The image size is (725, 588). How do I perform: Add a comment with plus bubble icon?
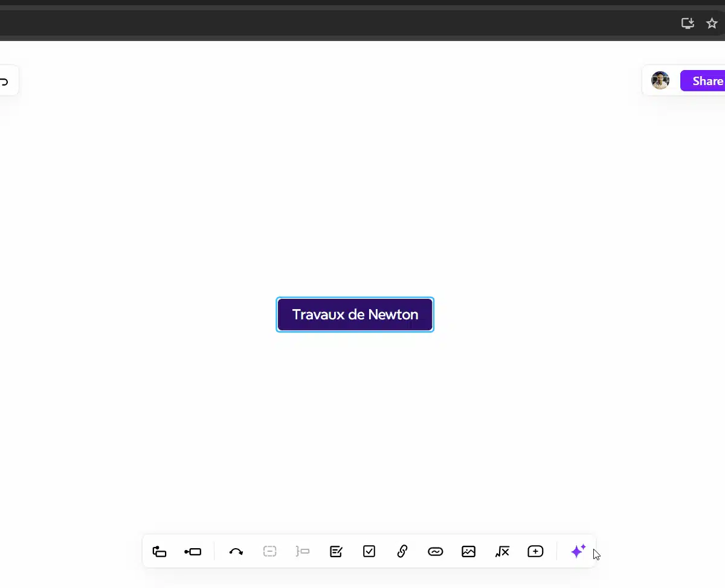point(535,551)
